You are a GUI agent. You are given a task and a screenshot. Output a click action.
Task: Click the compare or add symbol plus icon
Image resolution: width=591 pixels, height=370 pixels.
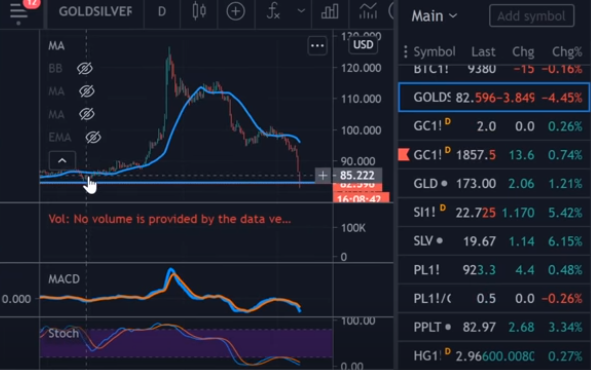coord(236,11)
